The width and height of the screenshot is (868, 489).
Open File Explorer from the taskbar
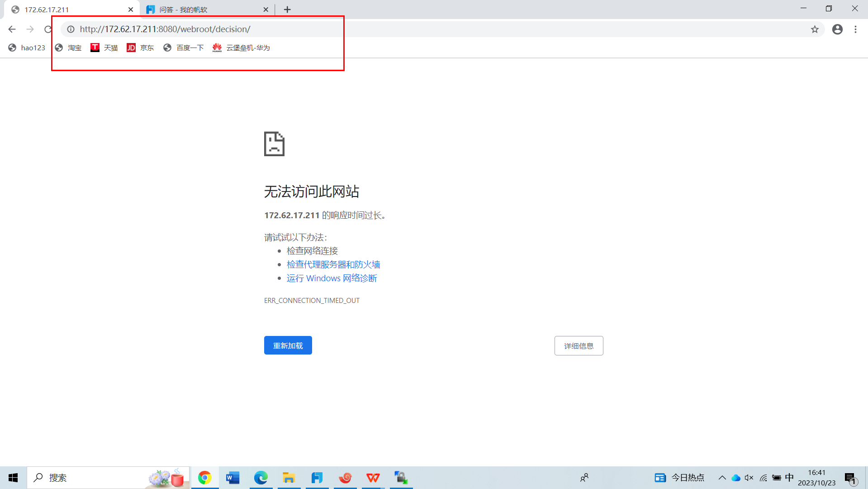pyautogui.click(x=289, y=478)
